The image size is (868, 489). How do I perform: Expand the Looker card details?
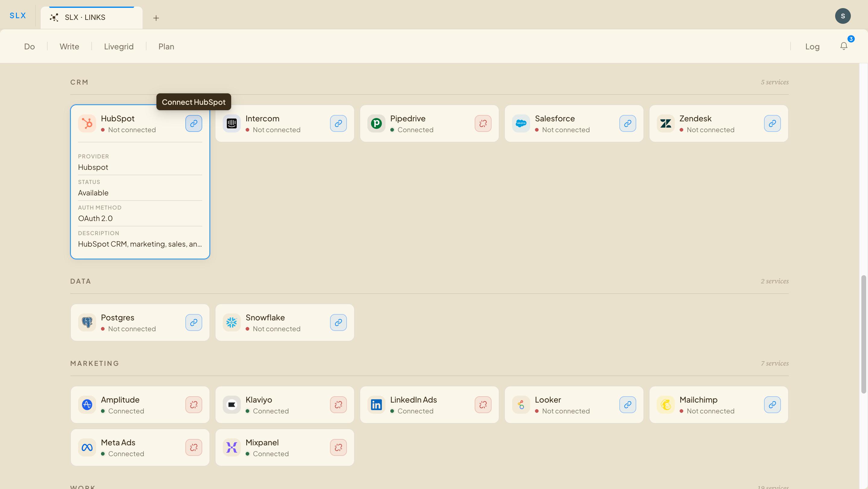[x=574, y=404]
